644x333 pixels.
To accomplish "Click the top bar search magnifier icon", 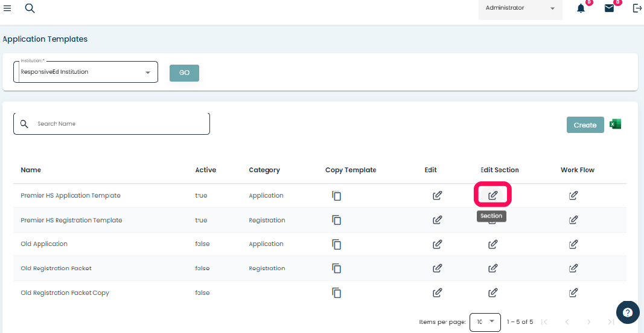I will point(30,8).
